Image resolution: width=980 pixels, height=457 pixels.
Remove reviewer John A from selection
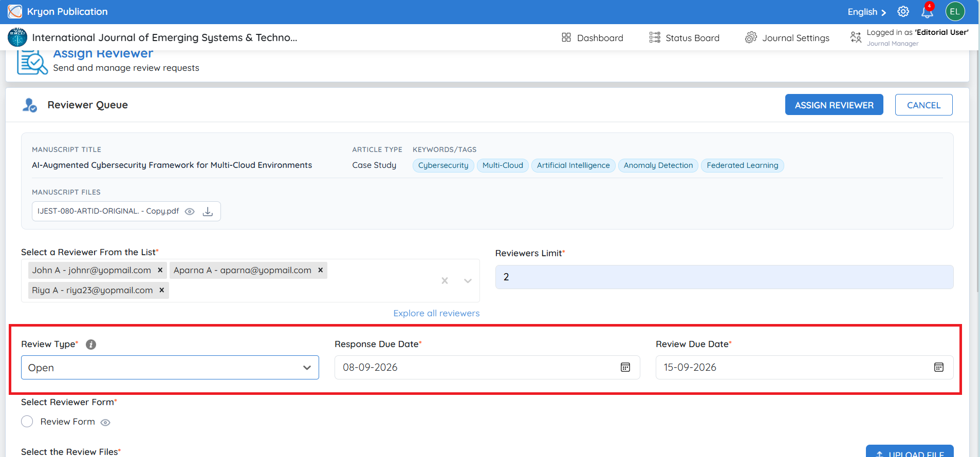click(160, 270)
